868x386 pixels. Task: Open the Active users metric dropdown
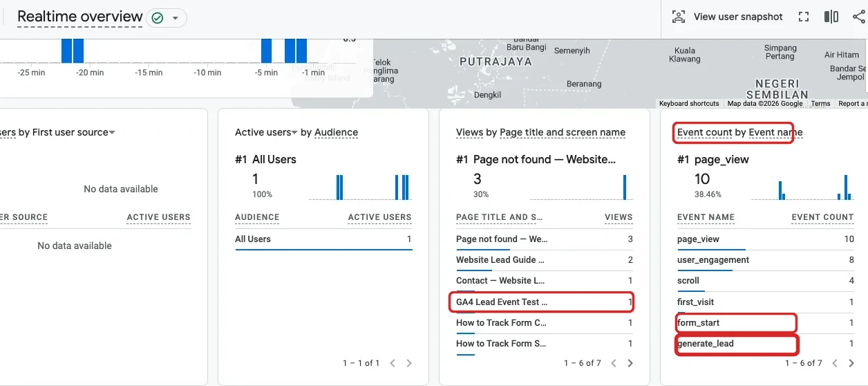[266, 132]
